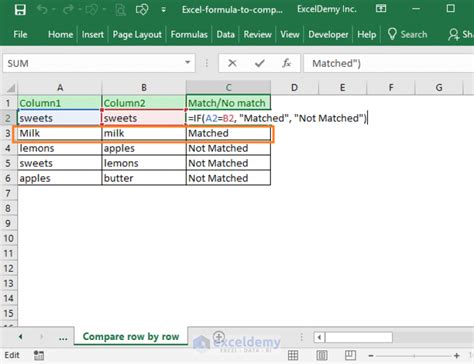Image resolution: width=474 pixels, height=364 pixels.
Task: Click the next sheet navigation arrow
Action: click(42, 337)
